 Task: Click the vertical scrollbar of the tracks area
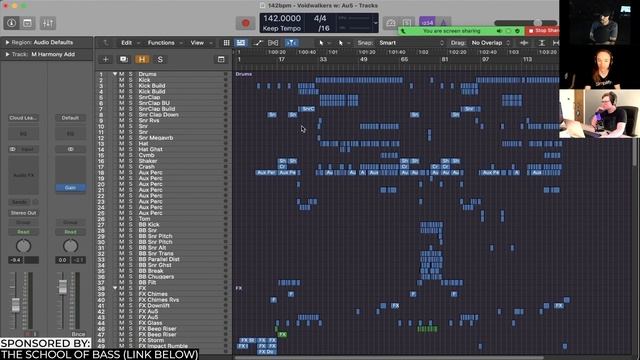[x=635, y=151]
